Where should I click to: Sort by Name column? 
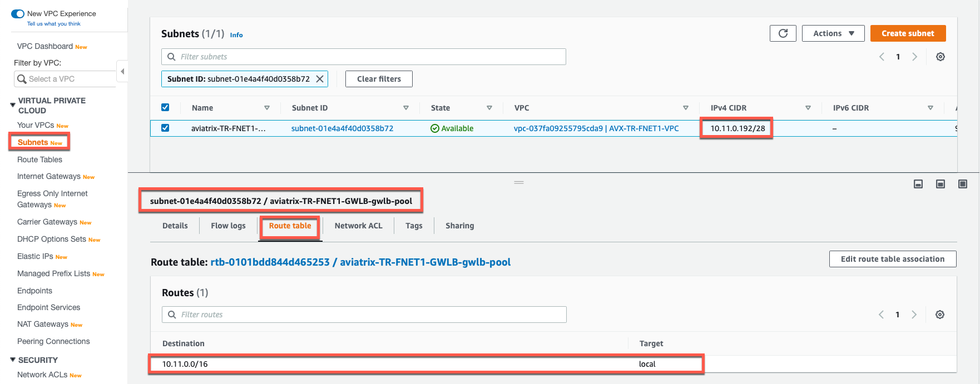pyautogui.click(x=267, y=108)
